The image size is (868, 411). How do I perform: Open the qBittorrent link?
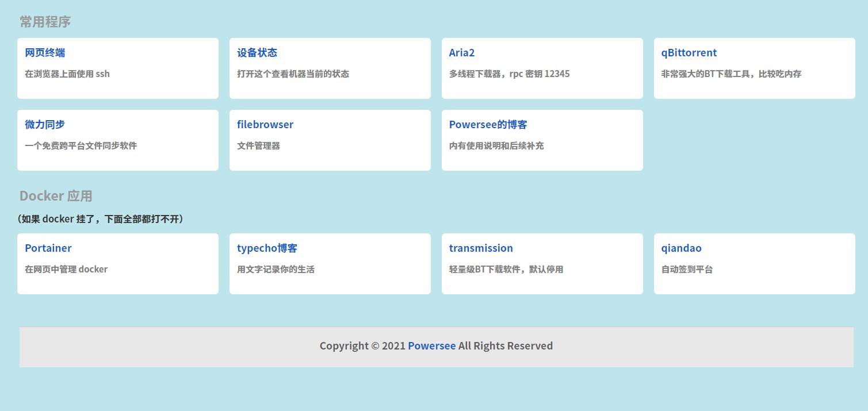(689, 53)
